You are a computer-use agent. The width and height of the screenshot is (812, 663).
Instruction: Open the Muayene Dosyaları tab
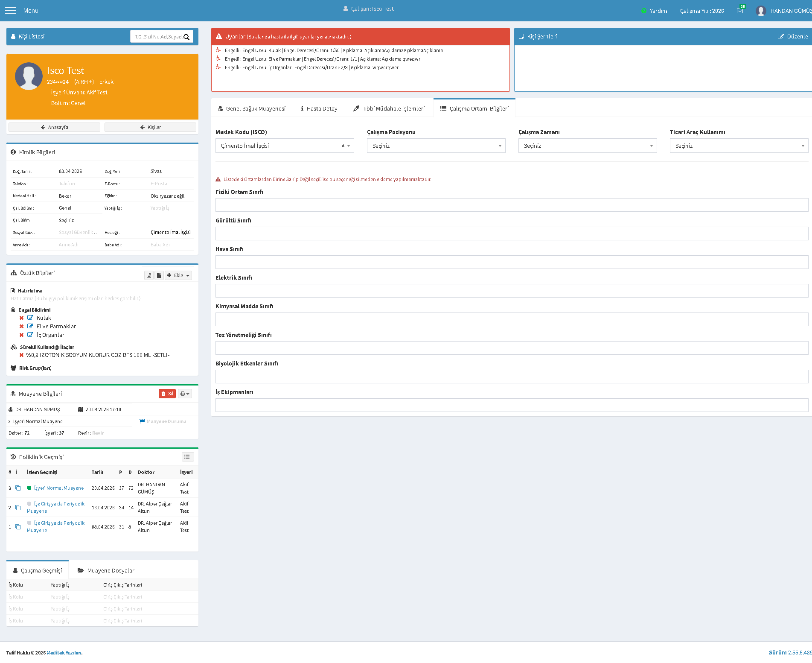[x=107, y=570]
